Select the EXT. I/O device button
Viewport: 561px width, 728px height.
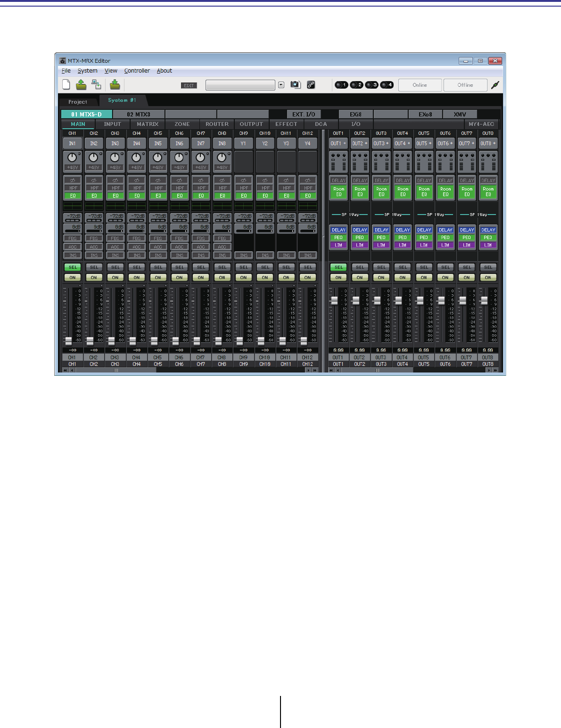pos(303,114)
